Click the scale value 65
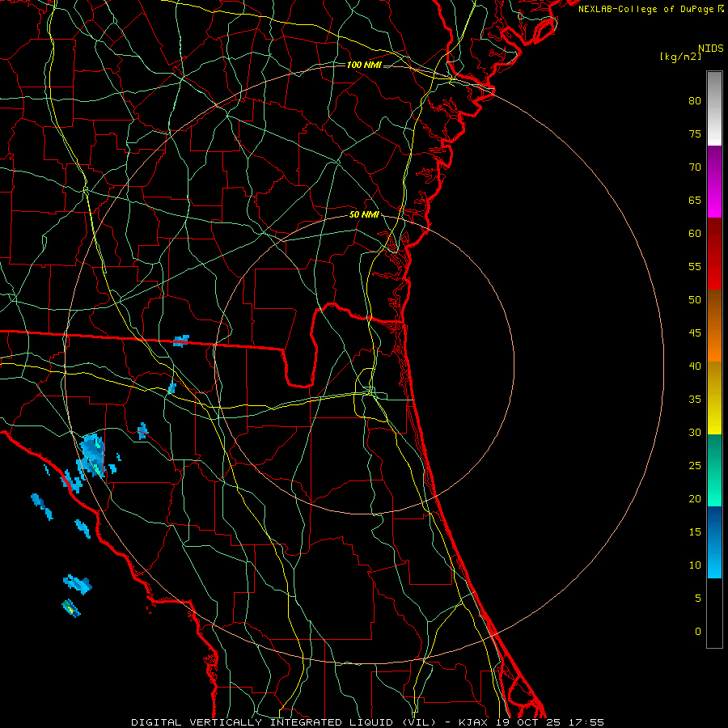 pyautogui.click(x=695, y=200)
